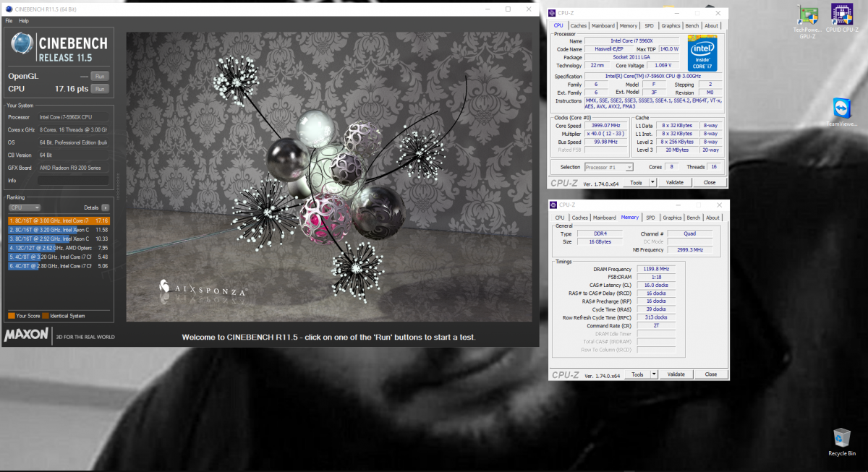The image size is (868, 472).
Task: Click the rendered AIXSPONZA preview image
Action: pyautogui.click(x=330, y=176)
